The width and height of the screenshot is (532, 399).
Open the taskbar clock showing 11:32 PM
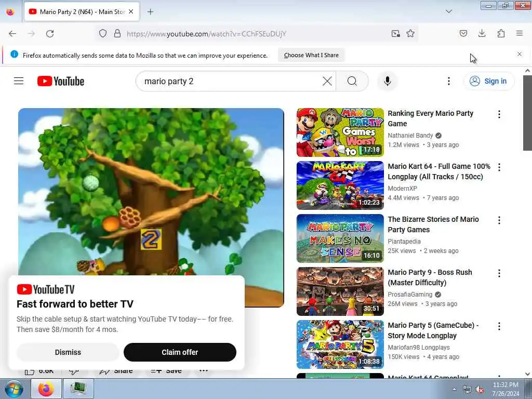pos(506,389)
